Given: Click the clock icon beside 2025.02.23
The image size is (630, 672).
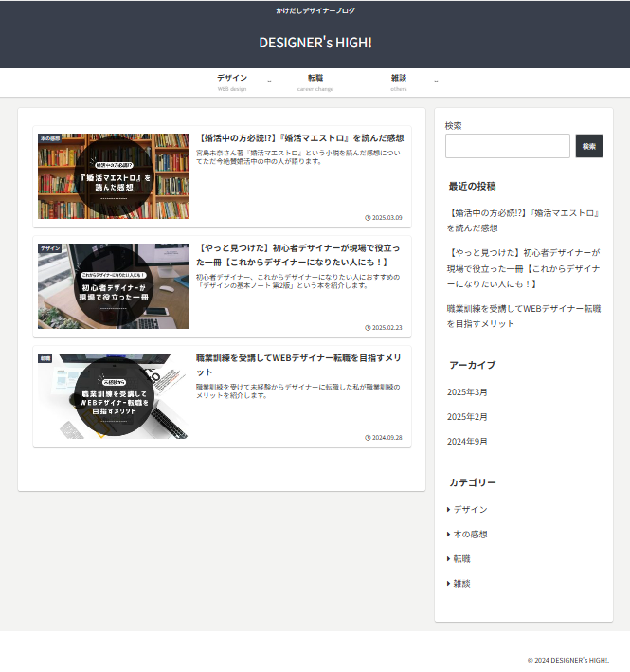Looking at the screenshot, I should pyautogui.click(x=368, y=328).
